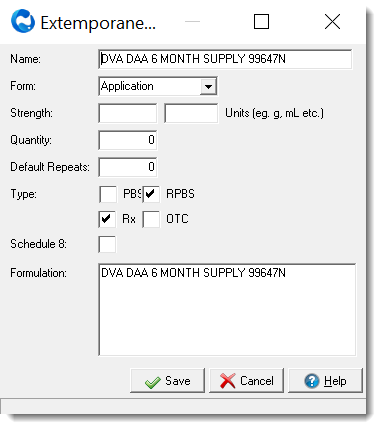Screen dimensions: 381x429
Task: Click the first Strength value field
Action: 128,113
